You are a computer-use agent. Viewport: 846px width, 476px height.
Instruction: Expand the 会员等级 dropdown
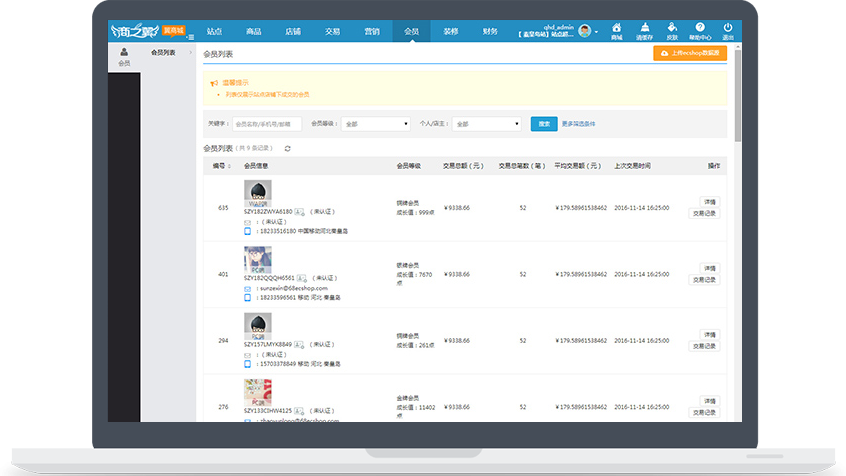pyautogui.click(x=376, y=124)
